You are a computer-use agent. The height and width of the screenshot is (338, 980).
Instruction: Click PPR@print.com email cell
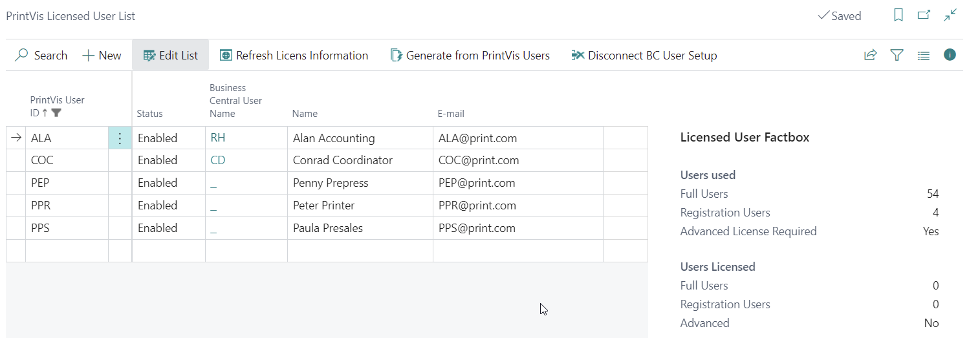[x=518, y=206]
